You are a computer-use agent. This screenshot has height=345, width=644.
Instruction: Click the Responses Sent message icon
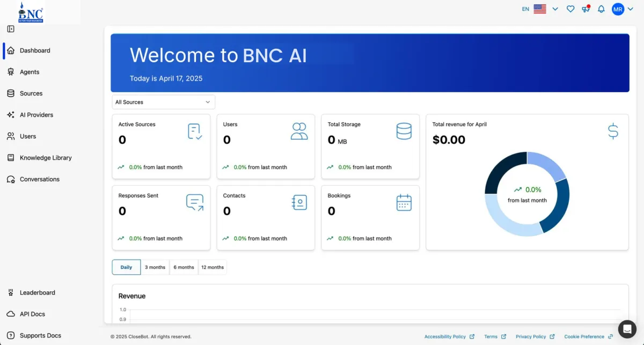point(195,202)
